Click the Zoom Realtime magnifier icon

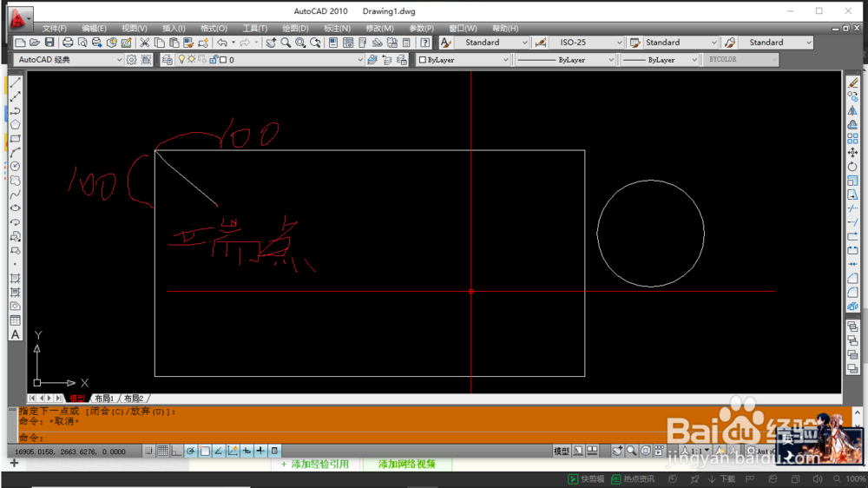point(286,43)
